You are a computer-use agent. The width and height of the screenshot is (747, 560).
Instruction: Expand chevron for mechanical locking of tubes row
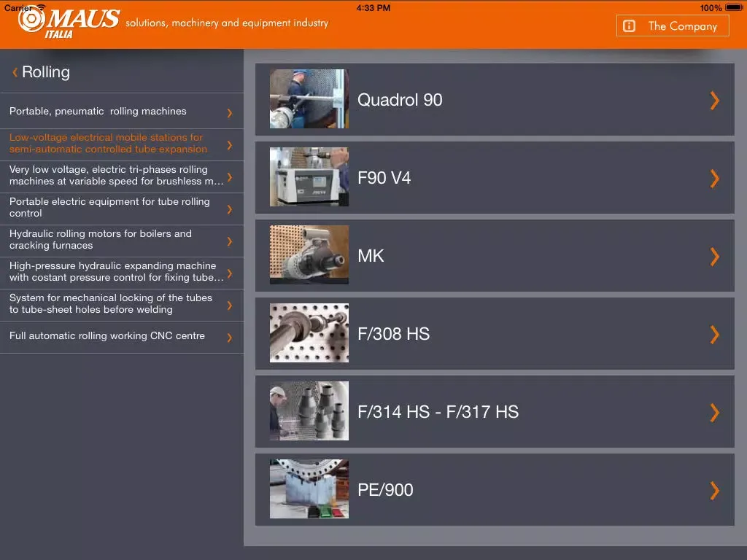pyautogui.click(x=230, y=306)
